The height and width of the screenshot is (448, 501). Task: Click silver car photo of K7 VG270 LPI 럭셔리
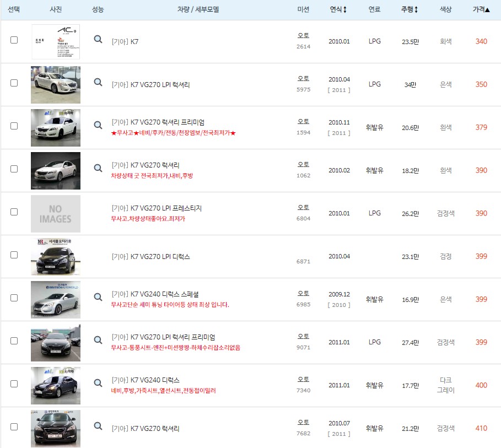(56, 85)
